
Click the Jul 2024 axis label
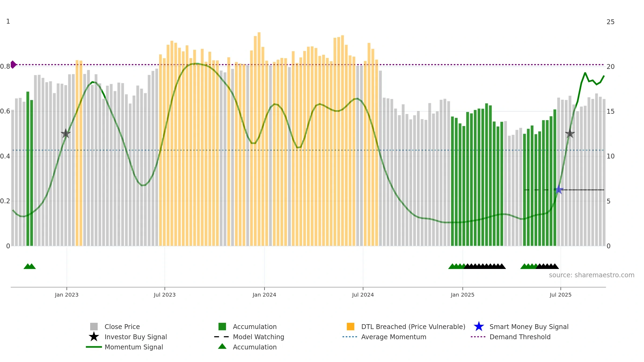tap(363, 295)
